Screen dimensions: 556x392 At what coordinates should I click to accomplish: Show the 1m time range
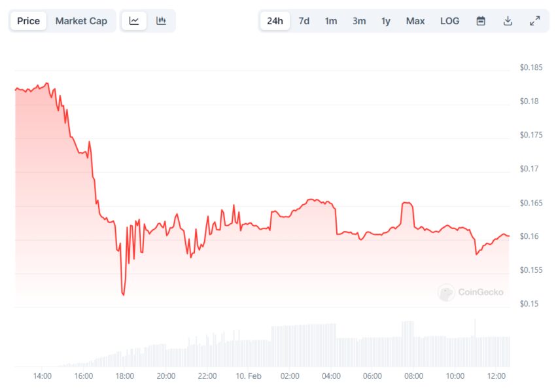(x=331, y=21)
